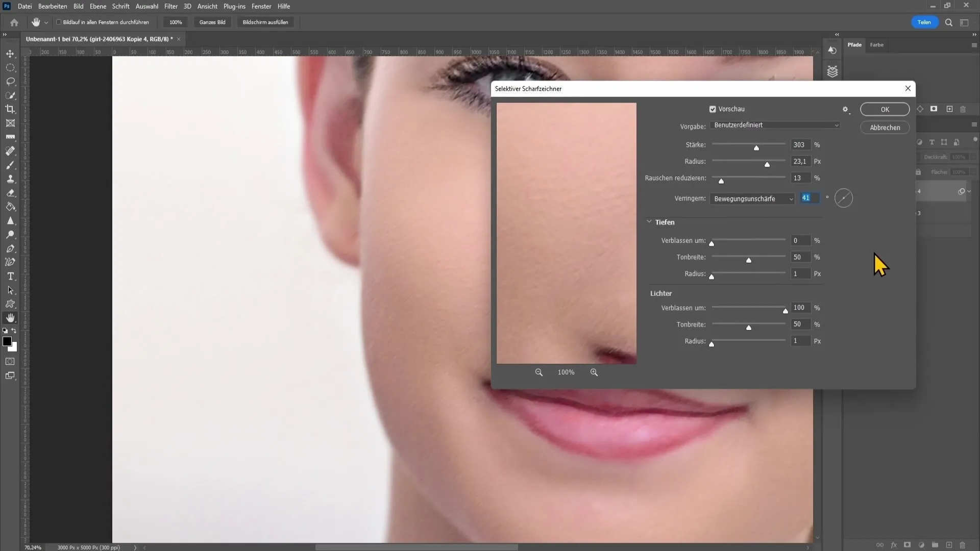Click the Tiefen Tonbreite slider handle
This screenshot has height=551, width=980.
(x=749, y=260)
